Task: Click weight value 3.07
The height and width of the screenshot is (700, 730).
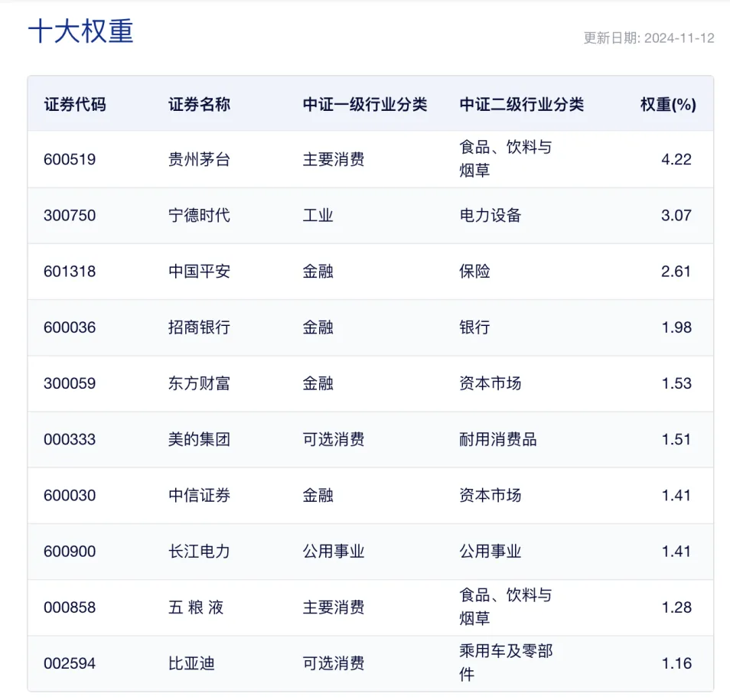Action: 676,216
